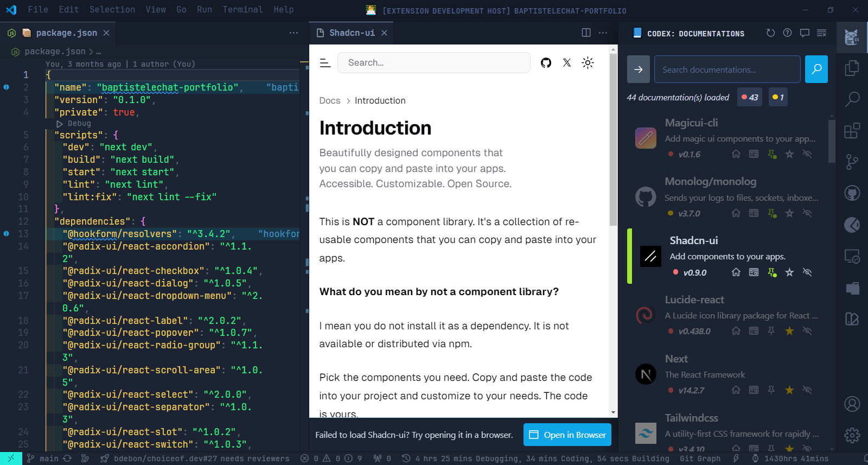Screen dimensions: 868x465
Task: Refresh the Codex documentations list
Action: coord(770,33)
